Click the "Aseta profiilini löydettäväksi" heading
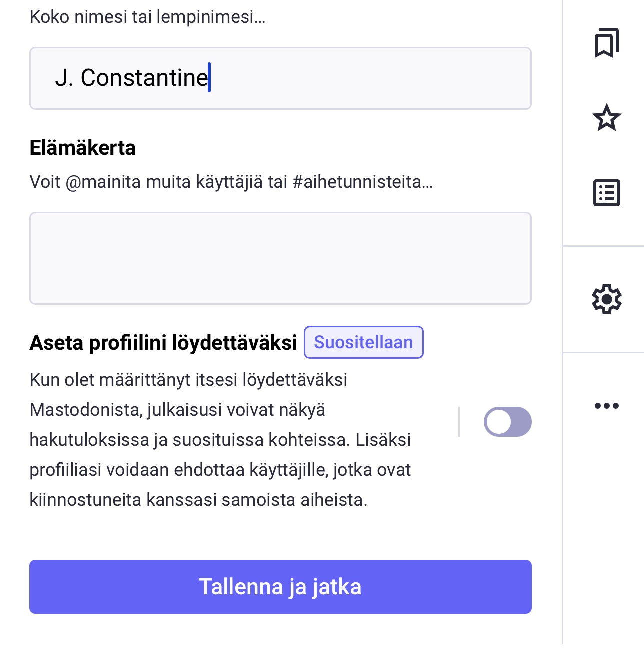 [x=163, y=343]
